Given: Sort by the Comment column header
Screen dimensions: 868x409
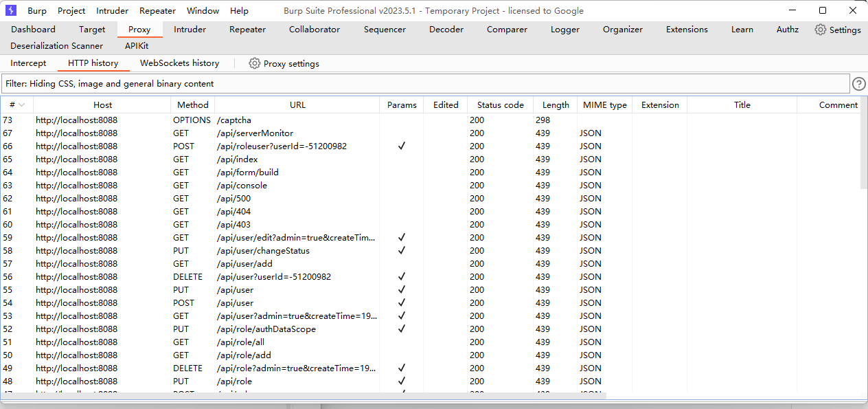Looking at the screenshot, I should pyautogui.click(x=829, y=105).
